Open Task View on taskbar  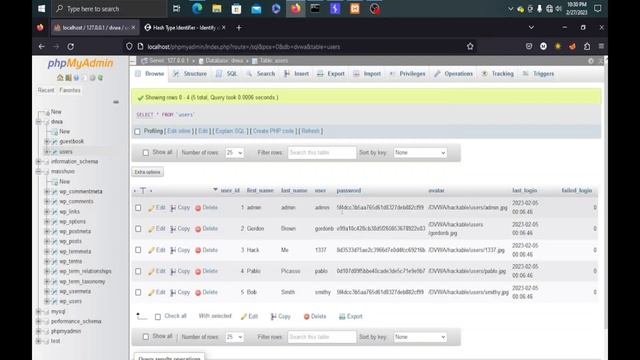pyautogui.click(x=177, y=9)
